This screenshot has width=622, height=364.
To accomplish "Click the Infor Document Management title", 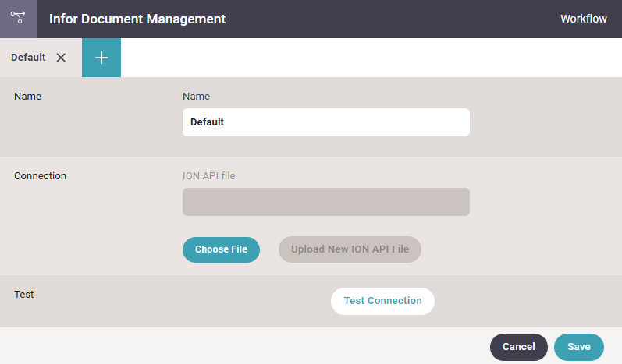I will point(137,19).
